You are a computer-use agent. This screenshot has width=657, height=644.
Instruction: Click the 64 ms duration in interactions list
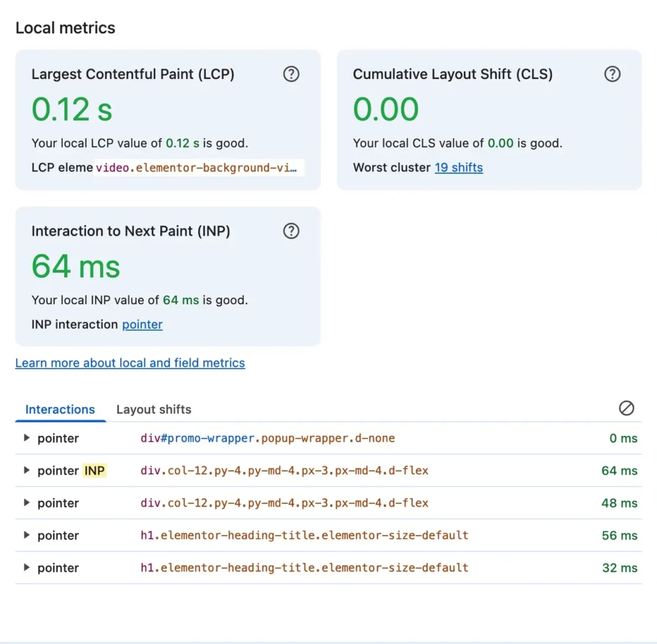(x=619, y=471)
